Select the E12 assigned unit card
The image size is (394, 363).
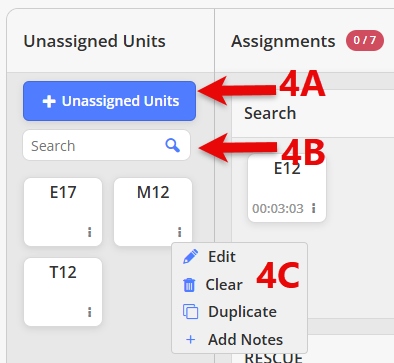287,188
